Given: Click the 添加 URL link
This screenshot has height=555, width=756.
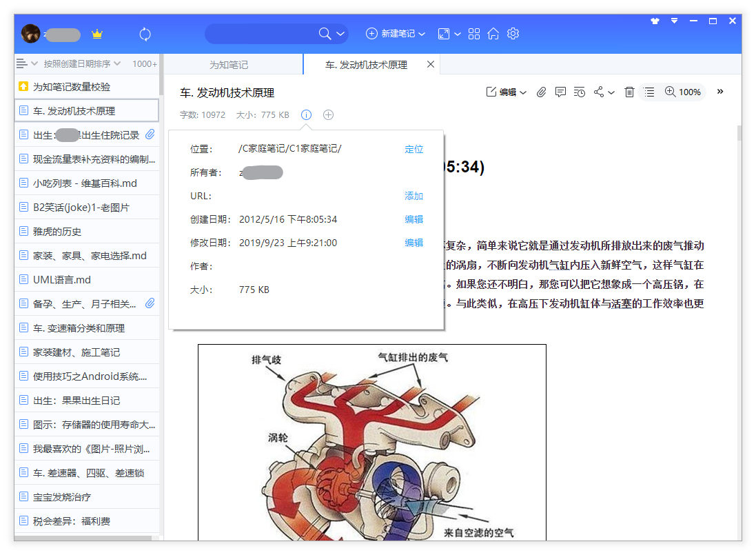Looking at the screenshot, I should pyautogui.click(x=413, y=196).
